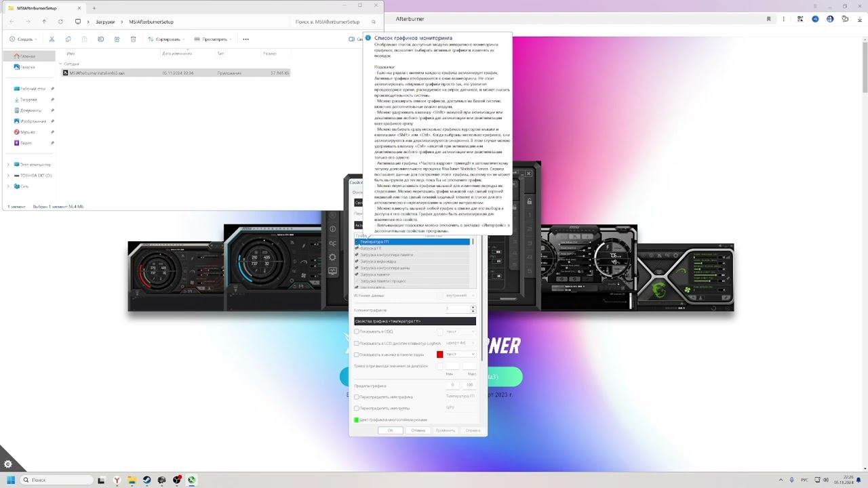Click the Share icon in Explorer toolbar
868x488 pixels.
pyautogui.click(x=117, y=39)
